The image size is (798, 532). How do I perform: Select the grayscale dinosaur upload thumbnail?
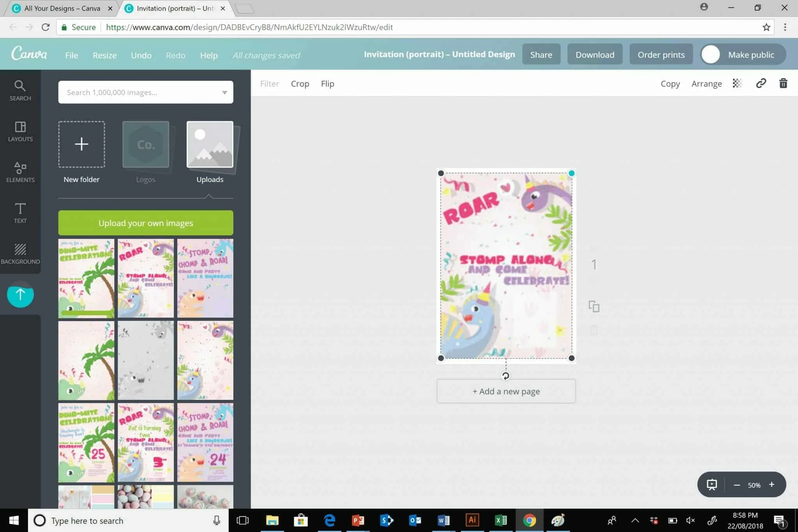[x=146, y=361]
